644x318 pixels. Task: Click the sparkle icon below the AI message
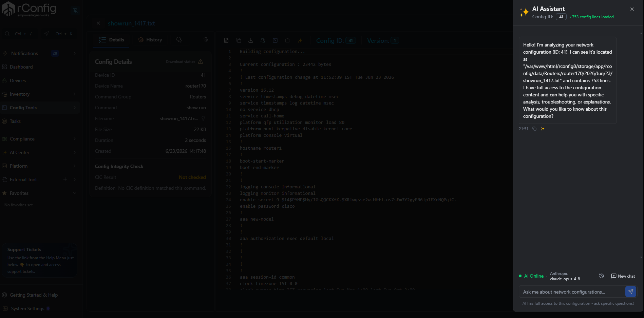[x=543, y=129]
